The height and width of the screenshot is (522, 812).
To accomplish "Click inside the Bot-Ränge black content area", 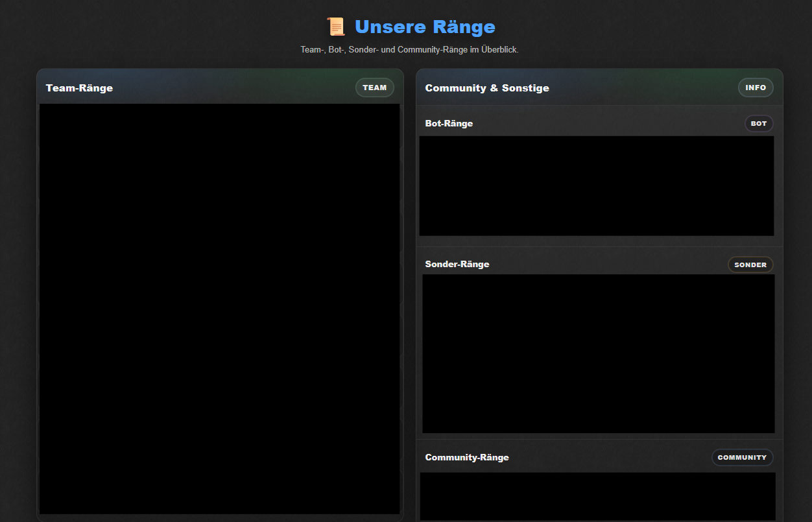I will (596, 185).
